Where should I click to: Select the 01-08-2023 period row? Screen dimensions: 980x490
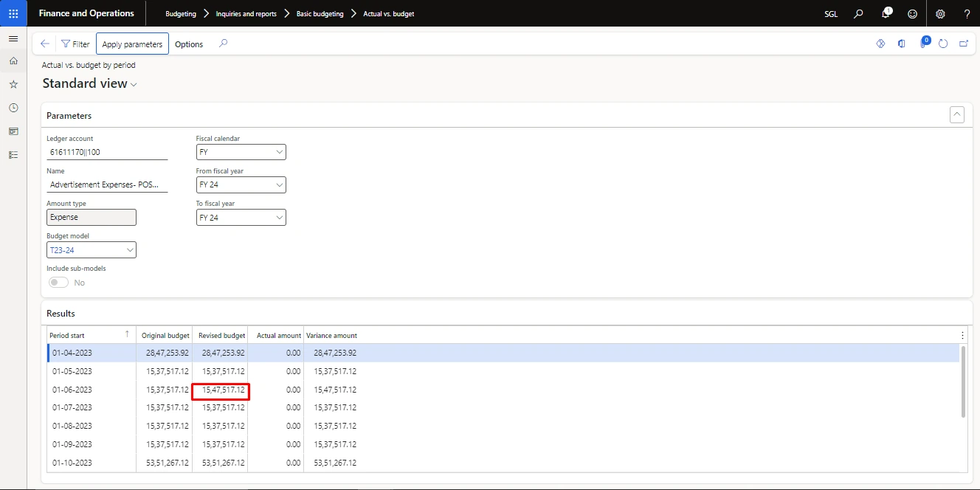click(x=503, y=426)
